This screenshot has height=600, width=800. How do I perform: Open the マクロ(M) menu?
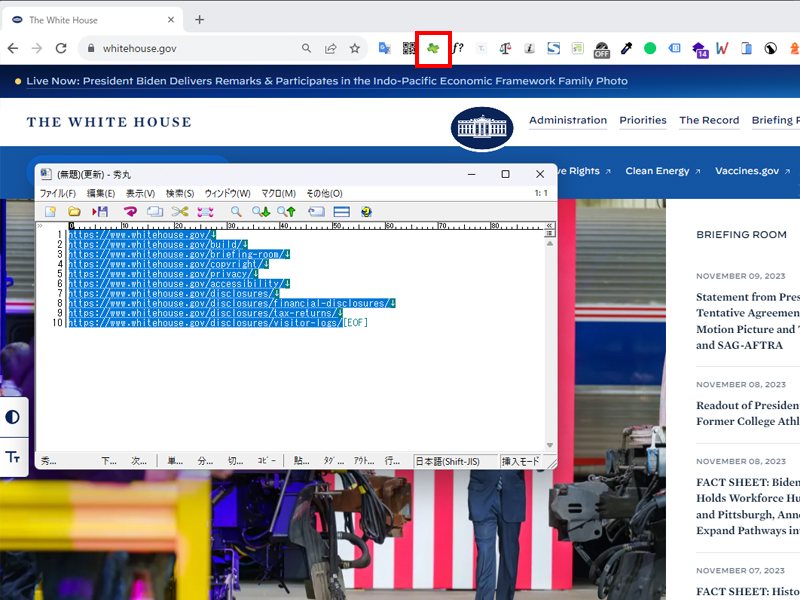(279, 193)
